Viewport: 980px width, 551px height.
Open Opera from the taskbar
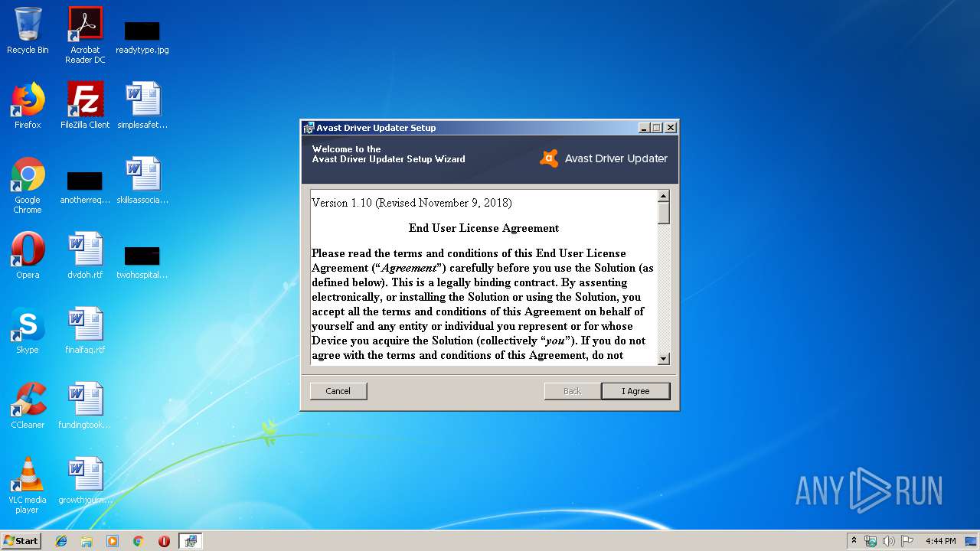(x=164, y=541)
